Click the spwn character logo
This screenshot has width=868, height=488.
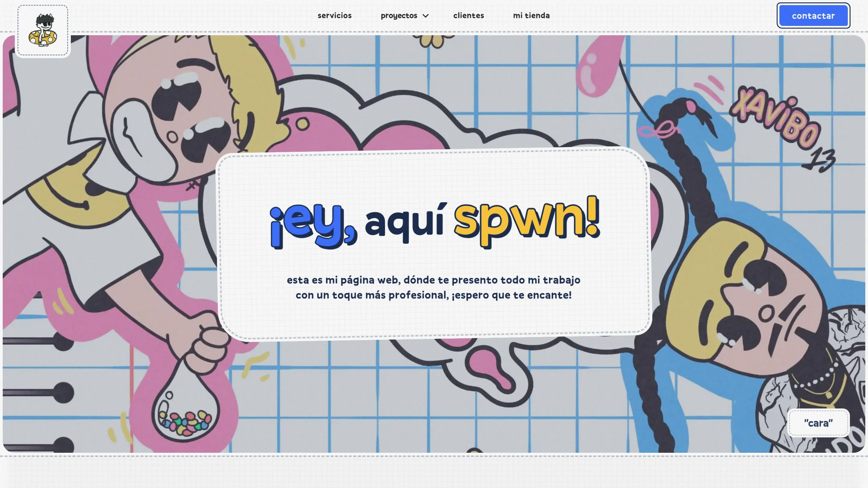[x=43, y=30]
